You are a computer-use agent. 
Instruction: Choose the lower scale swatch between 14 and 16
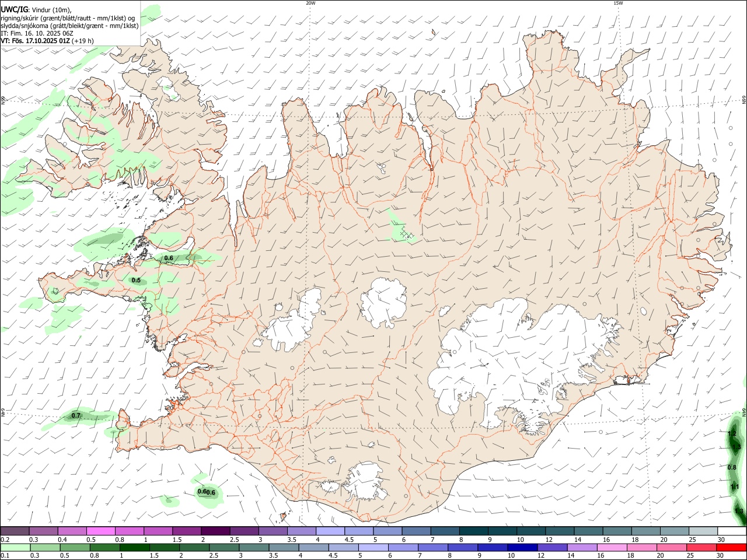click(582, 548)
